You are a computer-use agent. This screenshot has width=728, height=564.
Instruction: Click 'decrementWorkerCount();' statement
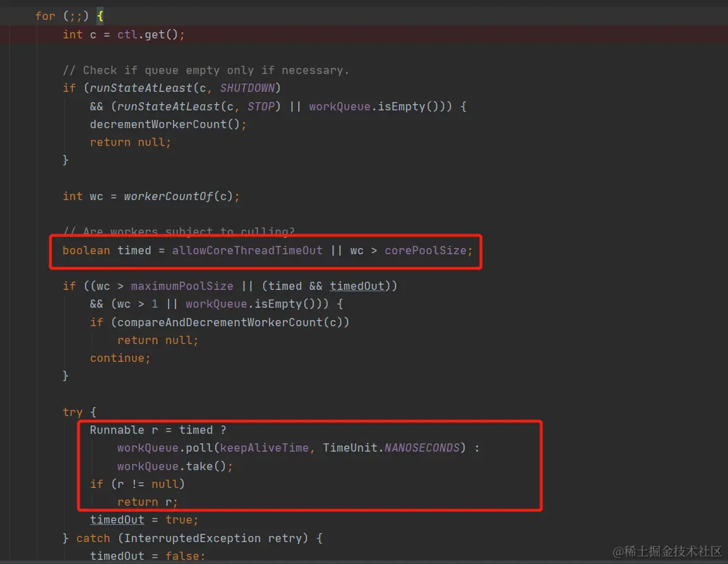click(x=168, y=125)
